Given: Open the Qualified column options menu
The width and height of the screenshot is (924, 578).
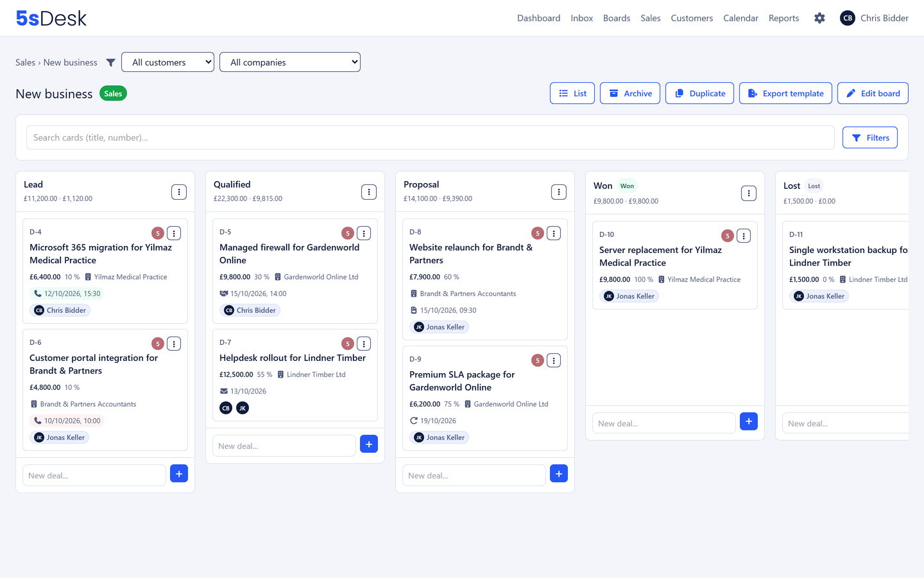Looking at the screenshot, I should point(369,192).
